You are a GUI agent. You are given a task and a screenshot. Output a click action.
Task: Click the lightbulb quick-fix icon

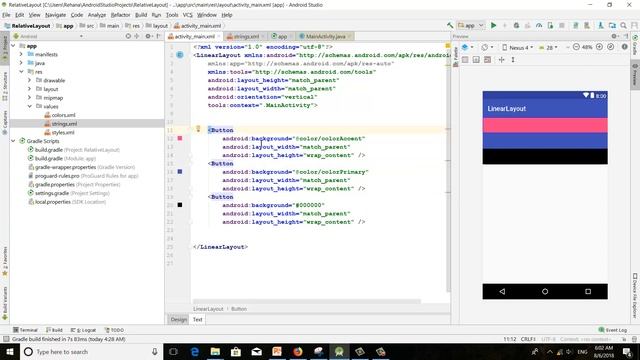point(198,129)
